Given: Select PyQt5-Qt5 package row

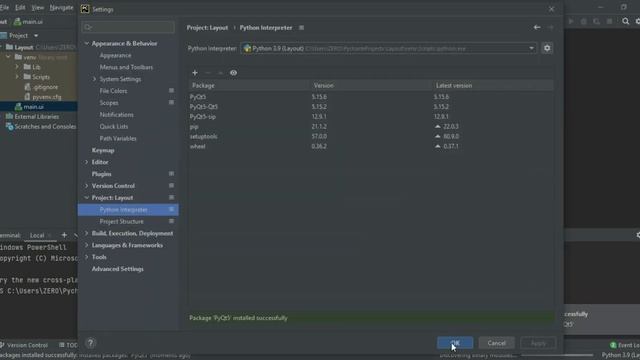Looking at the screenshot, I should 371,107.
